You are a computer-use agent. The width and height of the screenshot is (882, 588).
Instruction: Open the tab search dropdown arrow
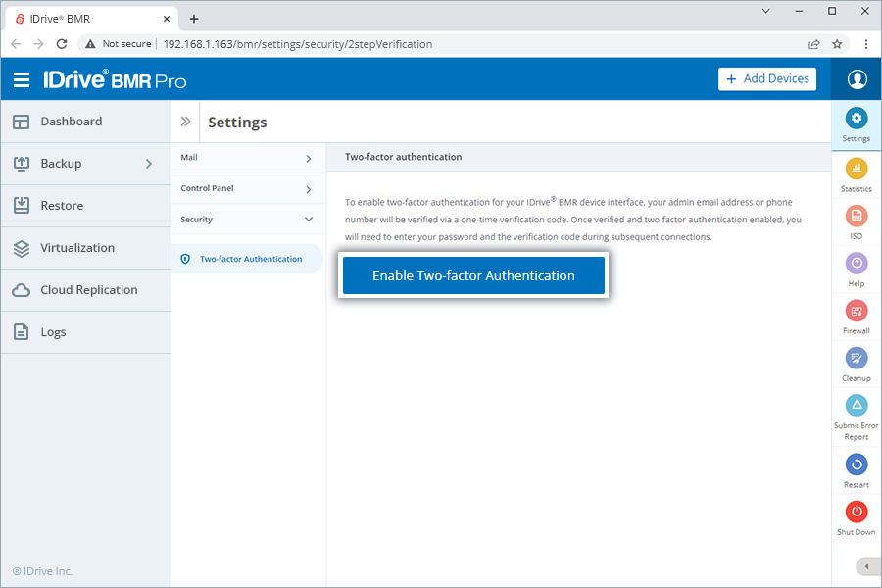click(x=765, y=11)
